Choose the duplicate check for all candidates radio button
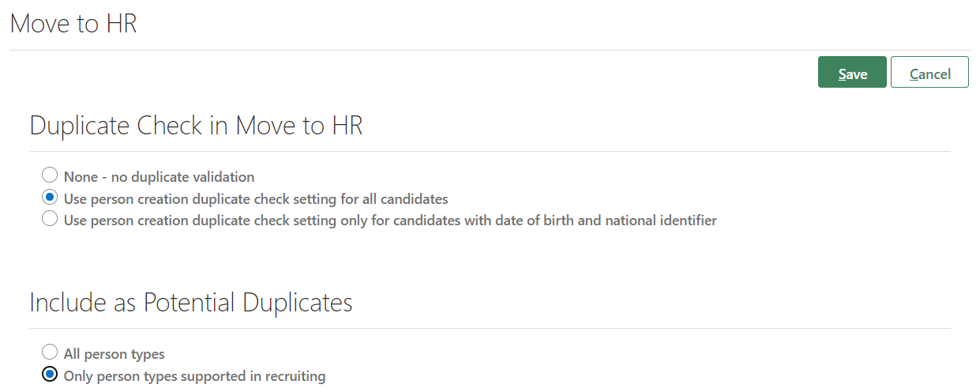 click(x=50, y=198)
